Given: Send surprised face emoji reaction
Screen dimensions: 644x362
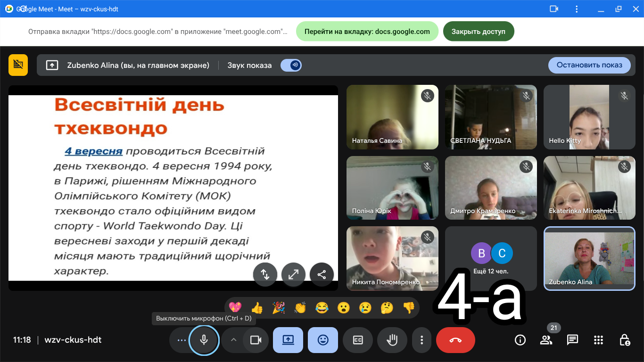Looking at the screenshot, I should point(344,308).
